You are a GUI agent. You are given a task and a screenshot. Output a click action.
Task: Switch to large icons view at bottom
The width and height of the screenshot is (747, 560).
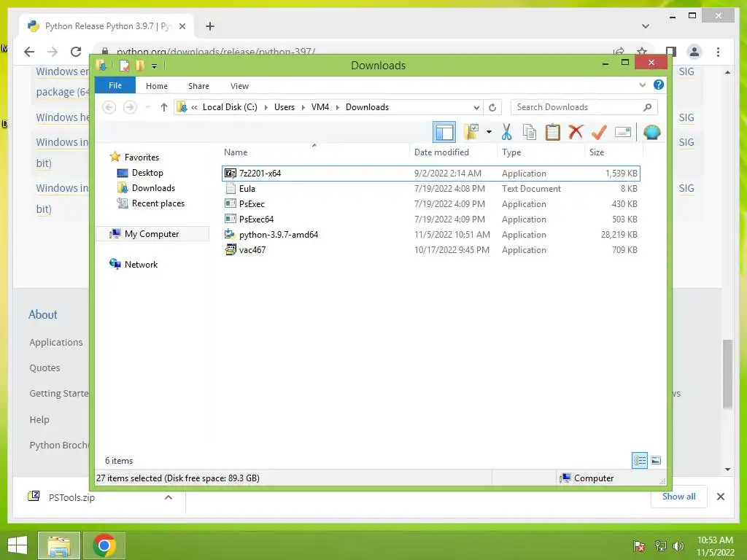pyautogui.click(x=656, y=461)
